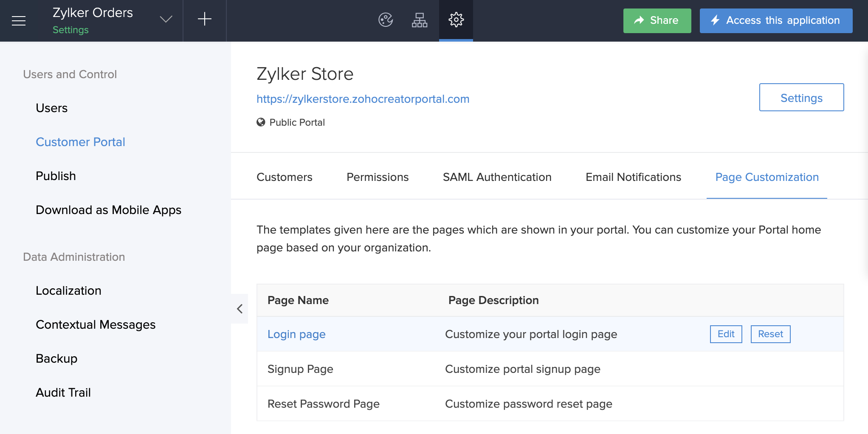Select Audit Trail from Data Administration
868x434 pixels.
coord(63,392)
